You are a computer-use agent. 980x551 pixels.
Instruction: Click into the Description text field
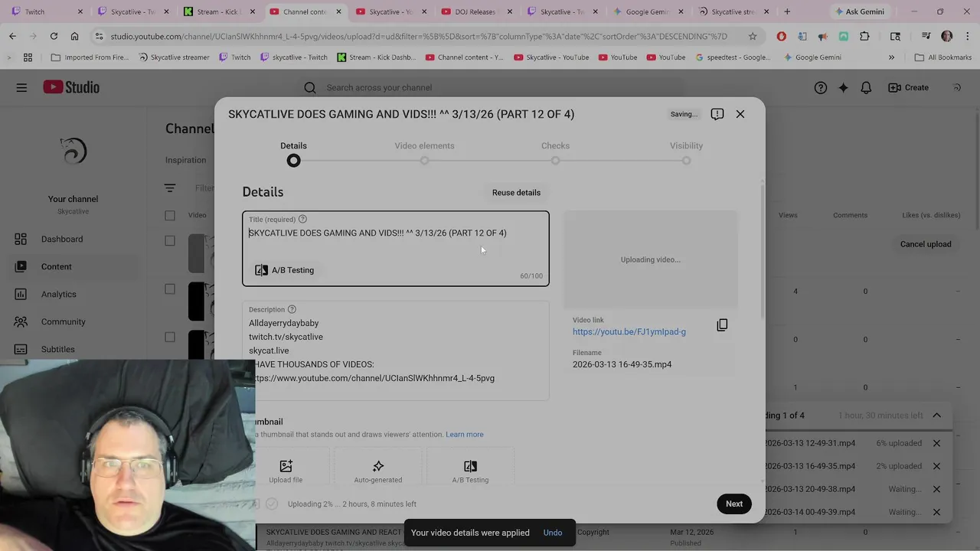point(396,350)
